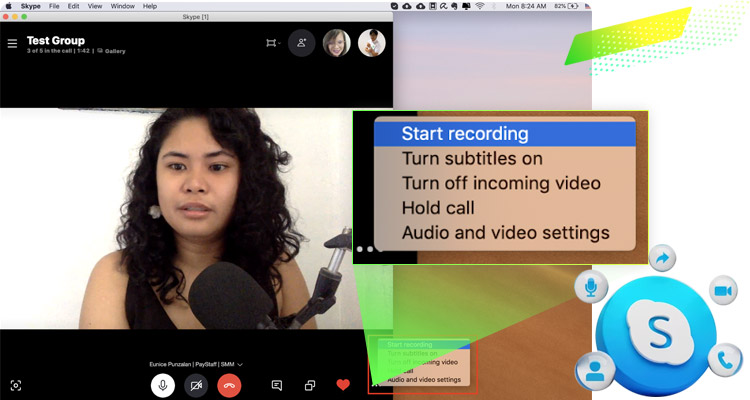Open the switch view layout dropdown
This screenshot has width=750, height=400.
pos(273,43)
